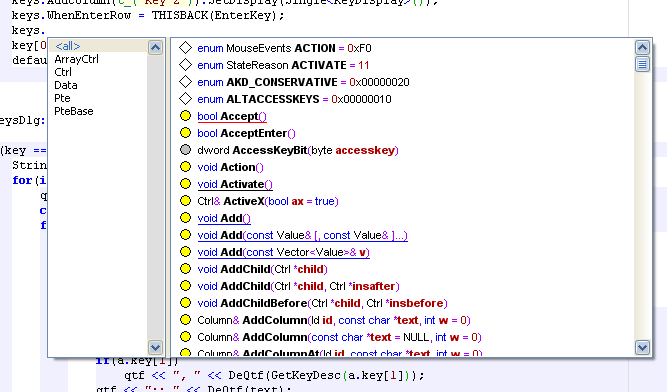
Task: Click the yellow circle icon beside bool Accept()
Action: coord(185,116)
